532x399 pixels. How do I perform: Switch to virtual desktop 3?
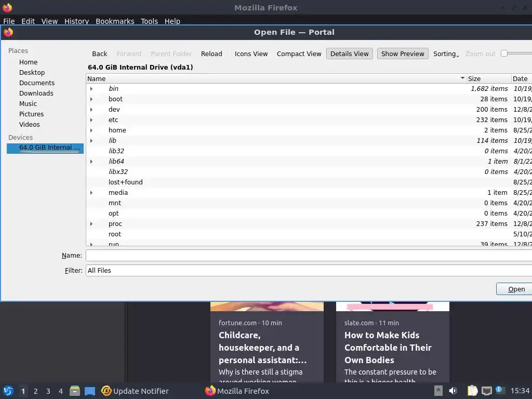point(48,391)
